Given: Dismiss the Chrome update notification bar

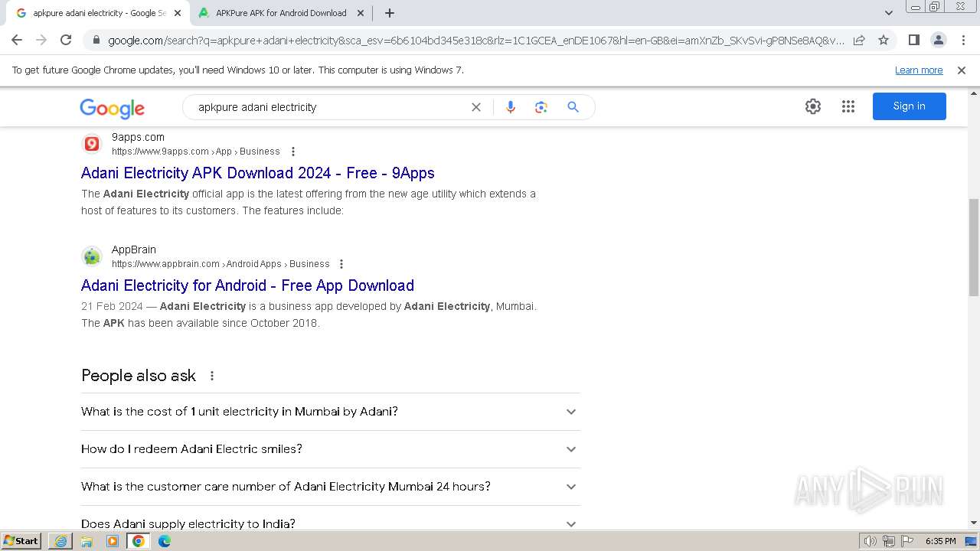Looking at the screenshot, I should click(x=962, y=70).
